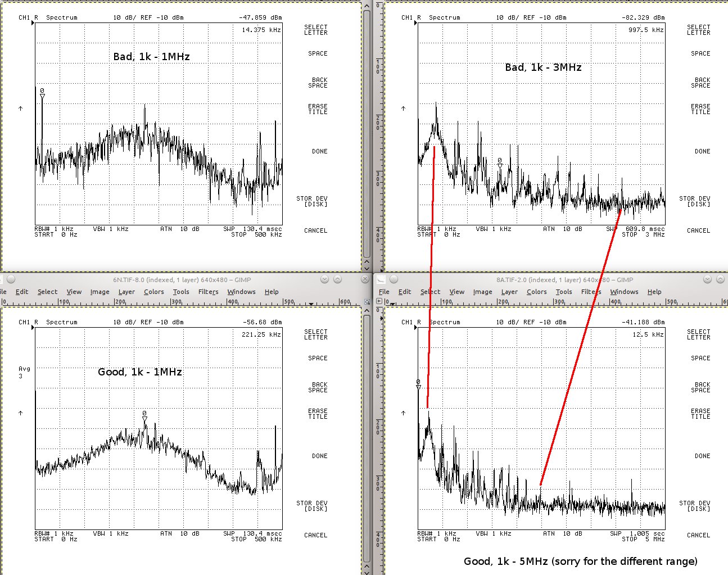728x575 pixels.
Task: Click 'Avg 3' label in Good 1k-1MHz plot
Action: [x=24, y=372]
